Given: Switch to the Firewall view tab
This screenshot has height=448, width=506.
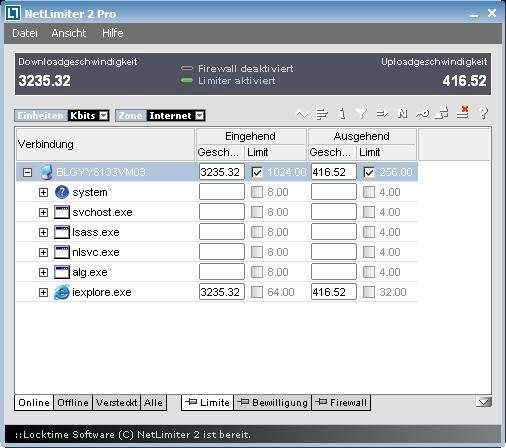Looking at the screenshot, I should (341, 403).
